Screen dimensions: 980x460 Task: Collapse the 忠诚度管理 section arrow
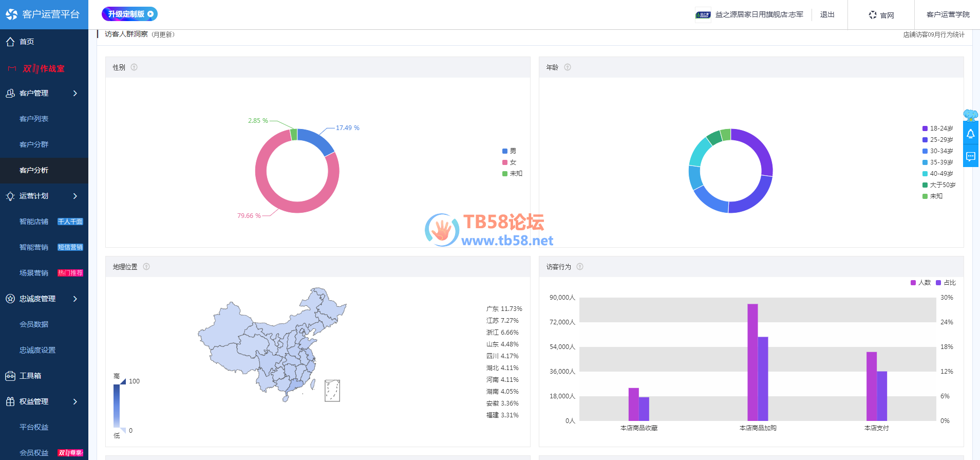(75, 299)
